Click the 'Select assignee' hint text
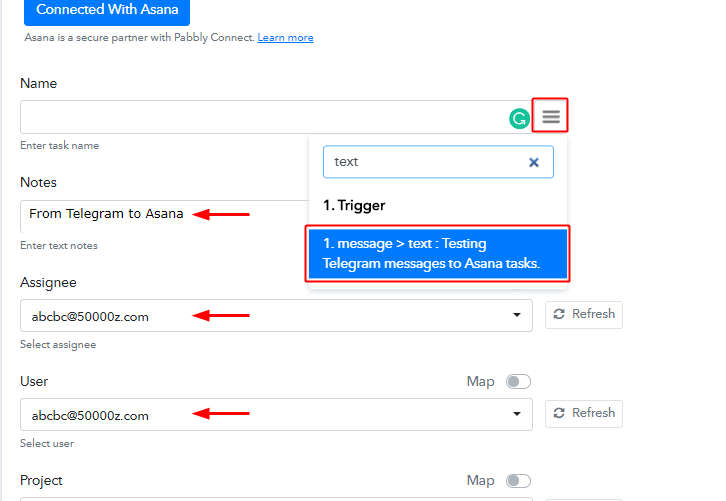This screenshot has width=726, height=501. tap(58, 344)
